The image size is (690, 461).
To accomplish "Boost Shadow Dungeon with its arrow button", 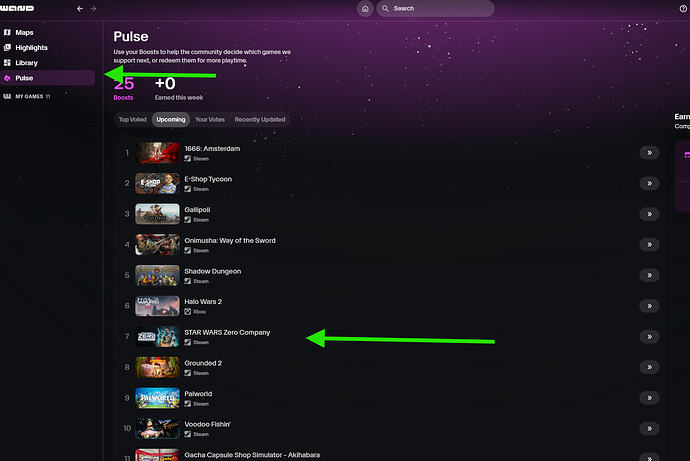I will pos(649,275).
